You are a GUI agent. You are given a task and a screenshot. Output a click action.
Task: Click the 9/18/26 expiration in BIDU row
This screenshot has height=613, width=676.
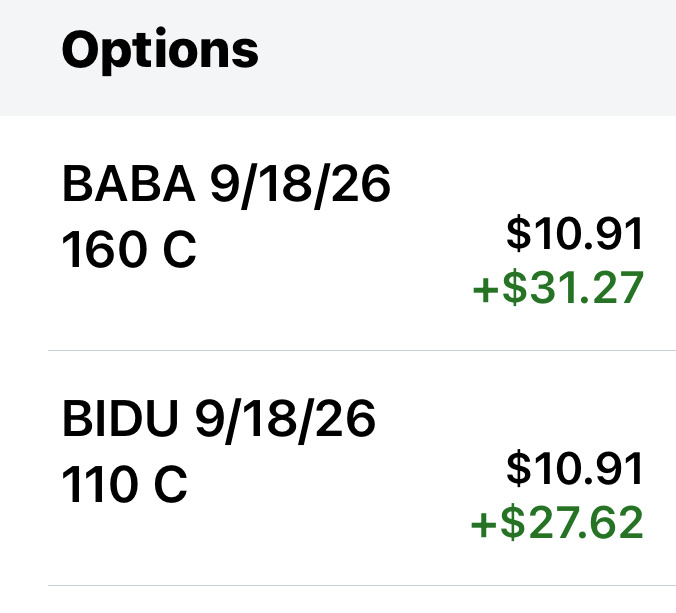tap(286, 421)
